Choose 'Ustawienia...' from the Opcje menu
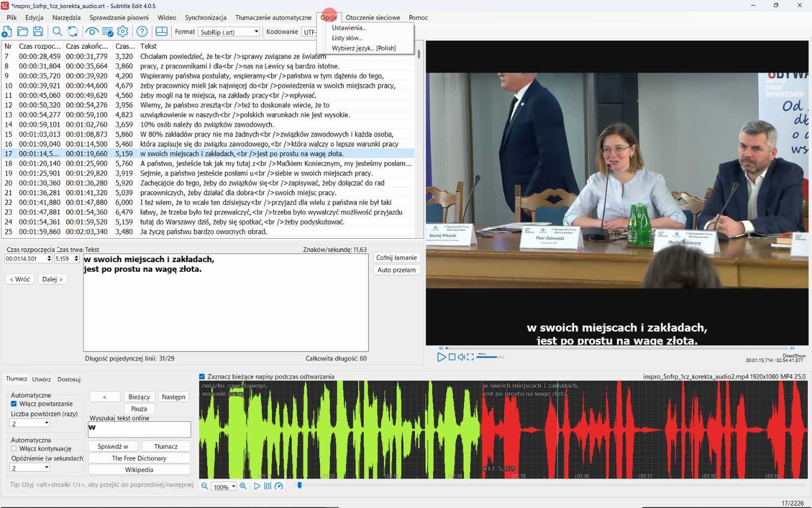812x508 pixels. click(349, 28)
